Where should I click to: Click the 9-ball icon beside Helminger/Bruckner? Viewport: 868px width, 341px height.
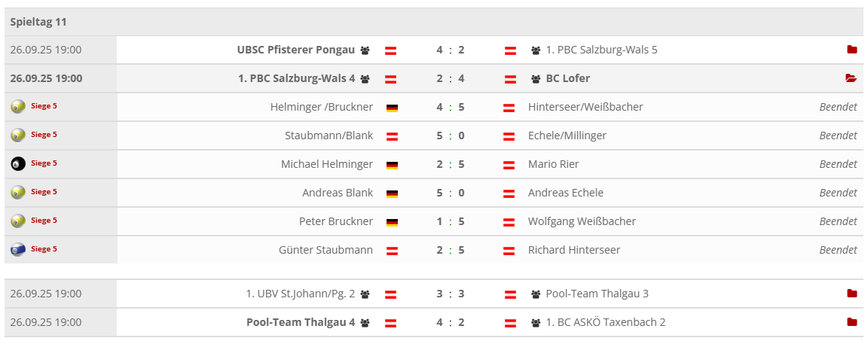pos(18,107)
